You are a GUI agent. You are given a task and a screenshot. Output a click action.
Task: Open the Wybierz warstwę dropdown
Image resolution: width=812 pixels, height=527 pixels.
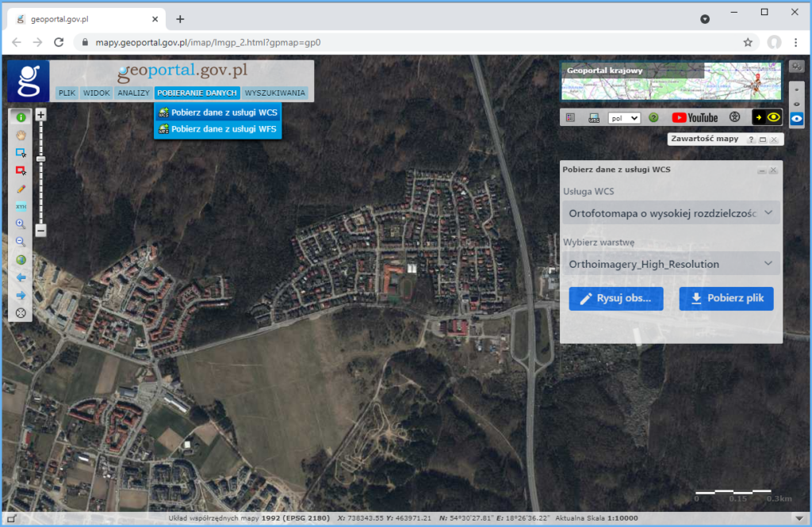point(671,263)
